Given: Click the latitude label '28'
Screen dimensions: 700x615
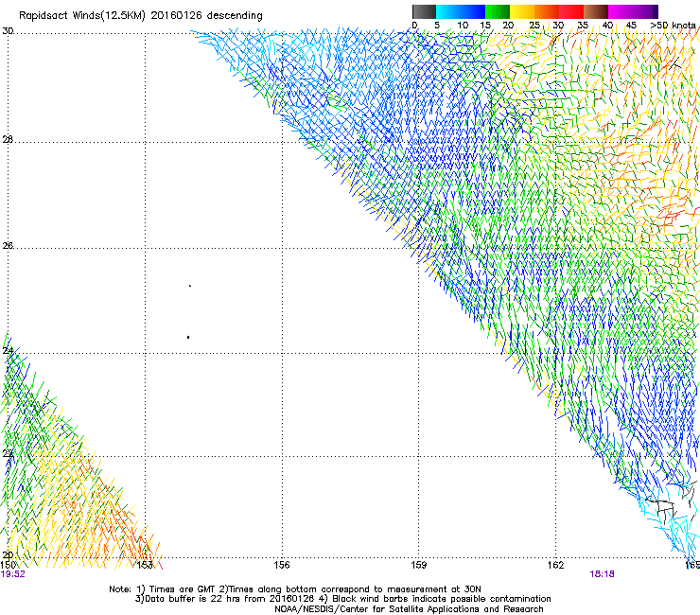Looking at the screenshot, I should pos(8,140).
